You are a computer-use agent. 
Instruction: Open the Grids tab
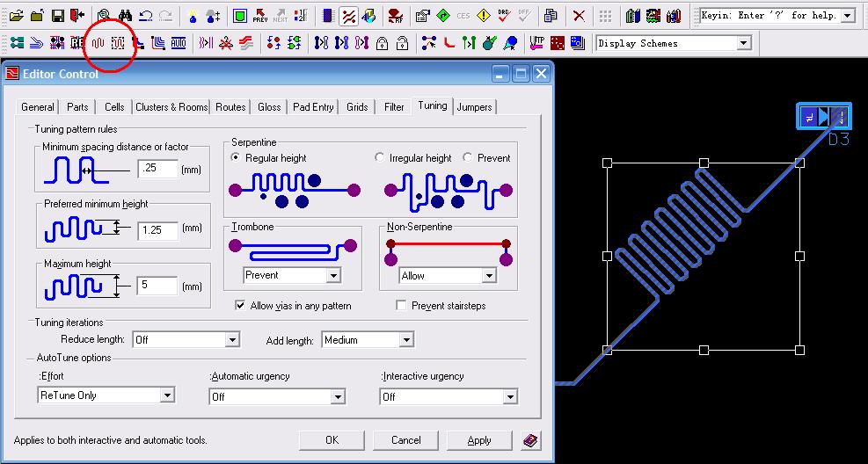tap(357, 107)
